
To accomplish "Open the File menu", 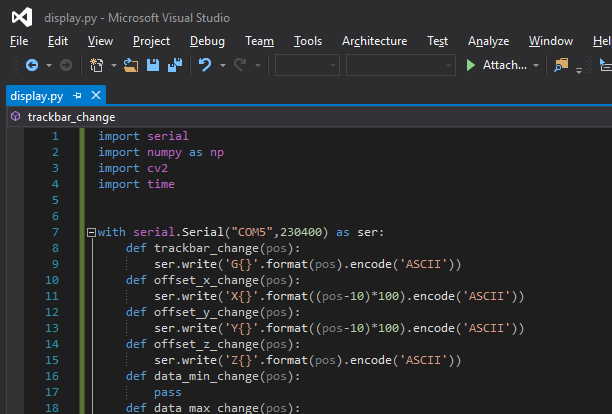I will tap(19, 41).
